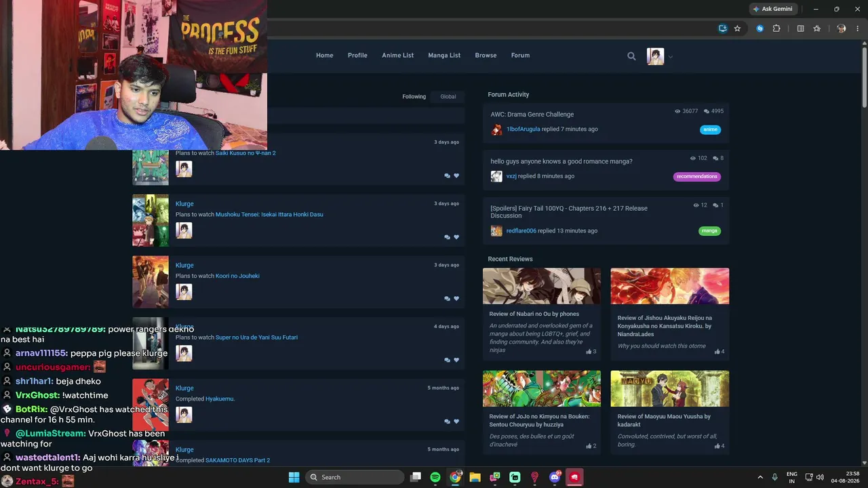This screenshot has height=488, width=868.
Task: Open the Forum nav item
Action: click(x=520, y=56)
